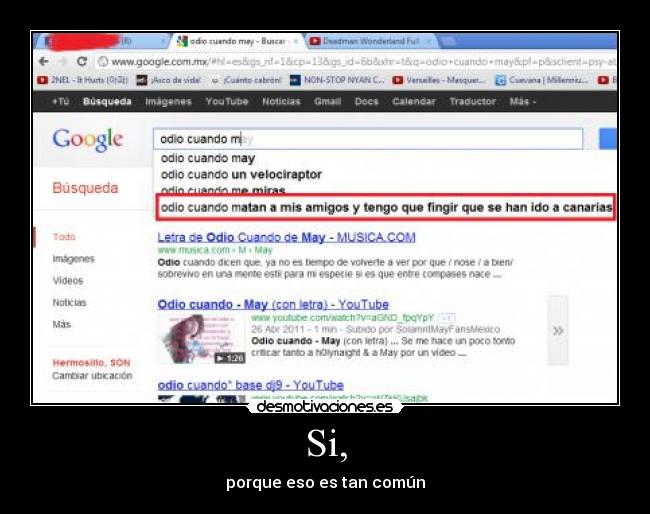Open Traductor in the Google bar

[473, 102]
